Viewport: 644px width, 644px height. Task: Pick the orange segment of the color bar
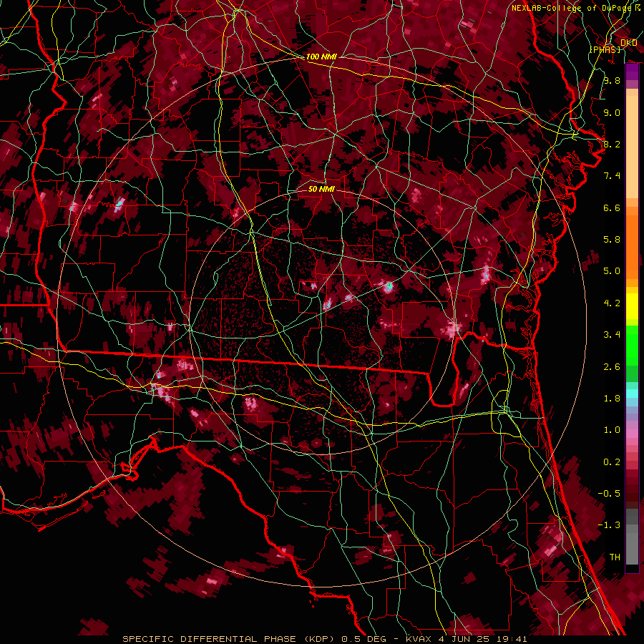coord(632,246)
